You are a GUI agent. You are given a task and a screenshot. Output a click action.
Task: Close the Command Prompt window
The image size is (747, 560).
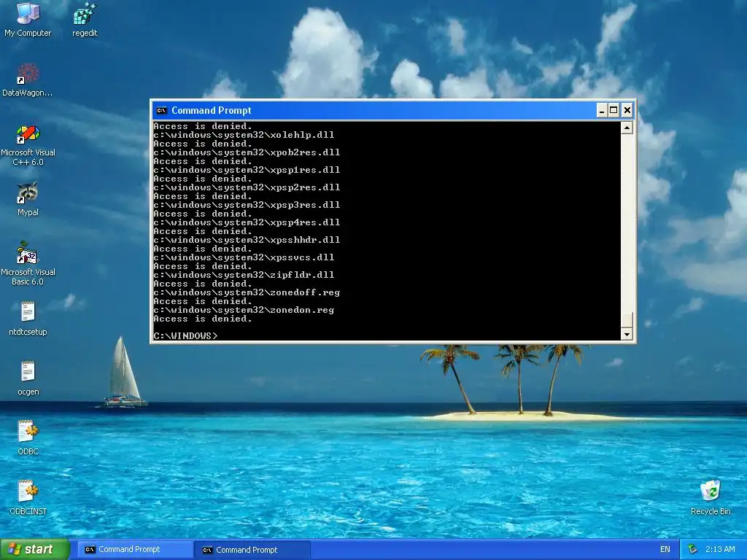[627, 111]
